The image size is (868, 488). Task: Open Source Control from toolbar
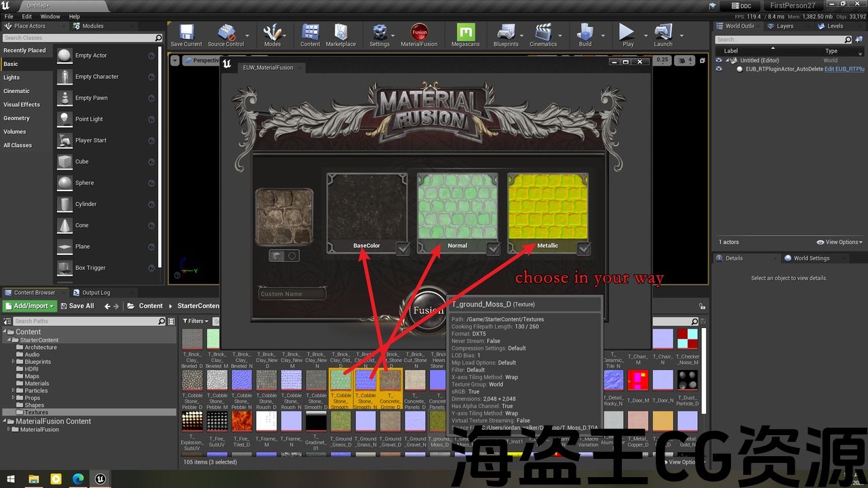tap(226, 34)
